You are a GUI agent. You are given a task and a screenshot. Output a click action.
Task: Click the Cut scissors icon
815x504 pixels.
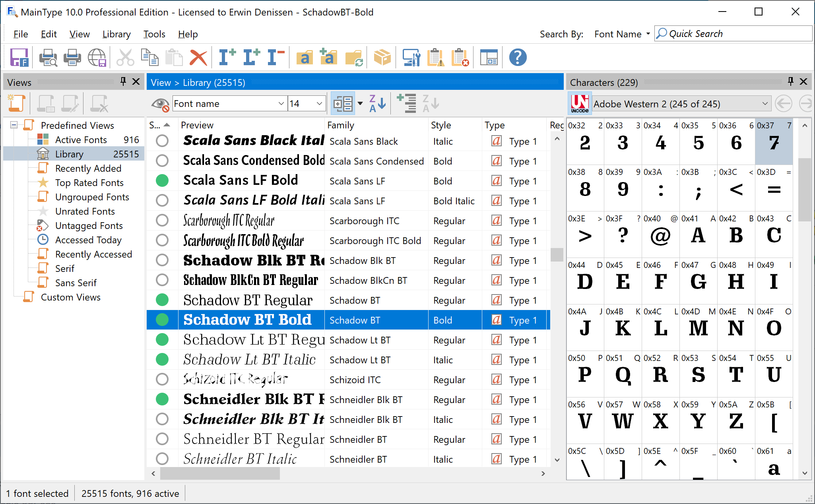coord(125,58)
